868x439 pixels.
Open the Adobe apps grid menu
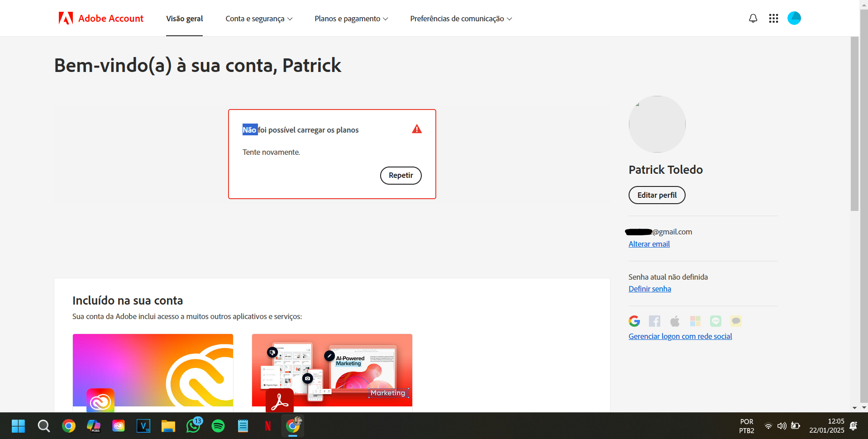click(x=773, y=19)
